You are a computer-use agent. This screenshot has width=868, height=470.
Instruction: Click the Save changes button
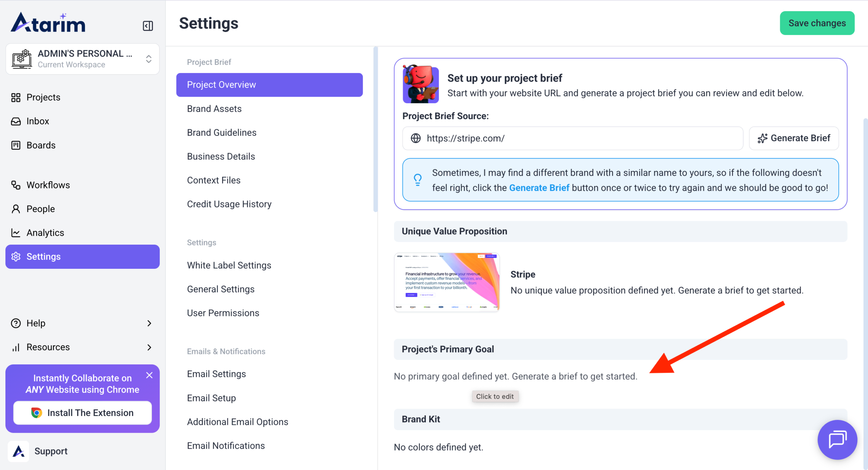coord(817,23)
